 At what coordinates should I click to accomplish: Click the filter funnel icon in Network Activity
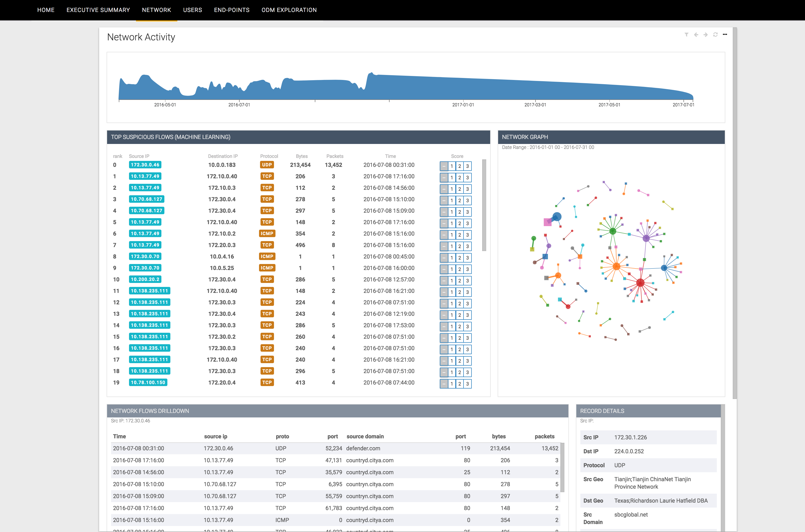click(686, 35)
